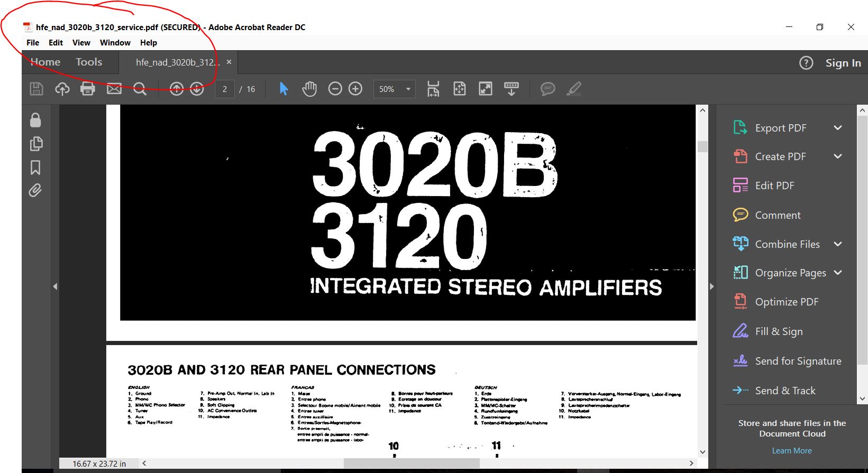Activate the Hand pan tool
This screenshot has width=868, height=473.
point(309,89)
